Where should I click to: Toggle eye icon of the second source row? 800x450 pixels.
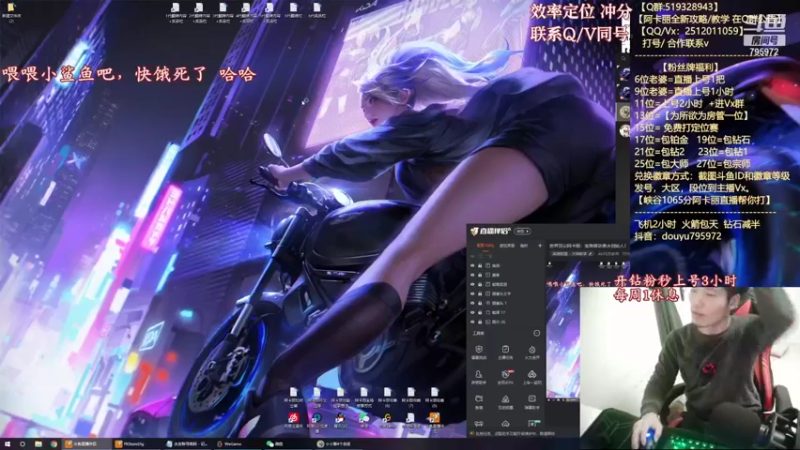coord(472,275)
